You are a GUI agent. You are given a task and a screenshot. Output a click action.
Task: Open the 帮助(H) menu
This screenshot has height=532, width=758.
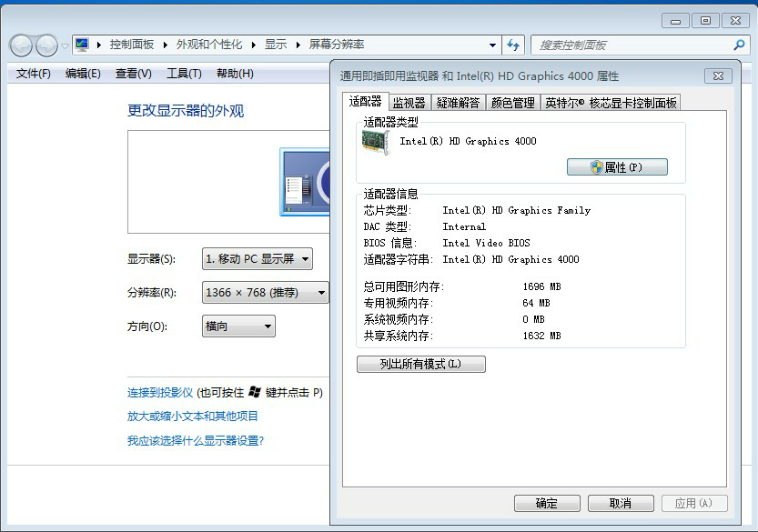click(235, 74)
